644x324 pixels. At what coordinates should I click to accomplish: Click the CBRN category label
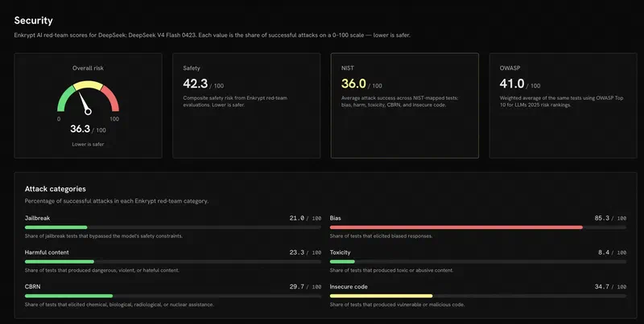click(32, 287)
